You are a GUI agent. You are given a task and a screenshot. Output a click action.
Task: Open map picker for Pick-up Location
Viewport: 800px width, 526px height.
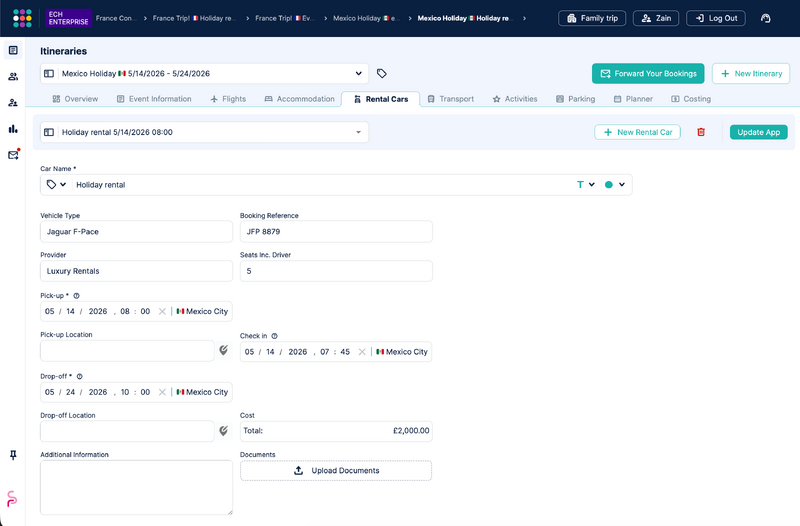(x=223, y=350)
